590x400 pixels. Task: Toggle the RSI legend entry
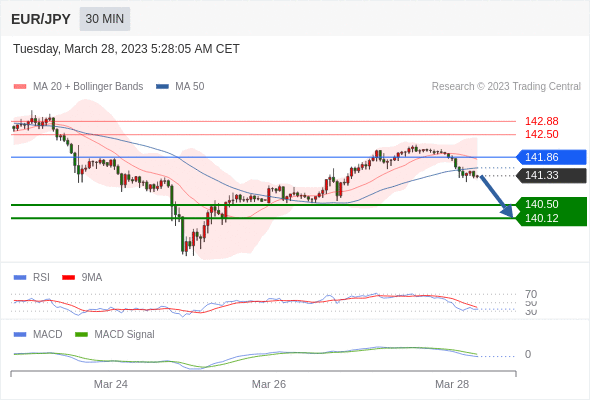[32, 277]
